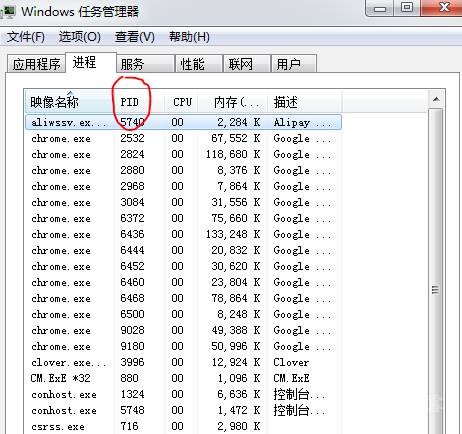Click PID value 5740

coord(132,122)
